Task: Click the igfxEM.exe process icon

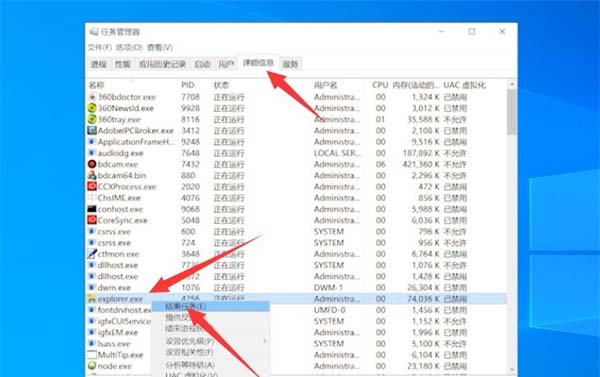Action: (x=92, y=332)
